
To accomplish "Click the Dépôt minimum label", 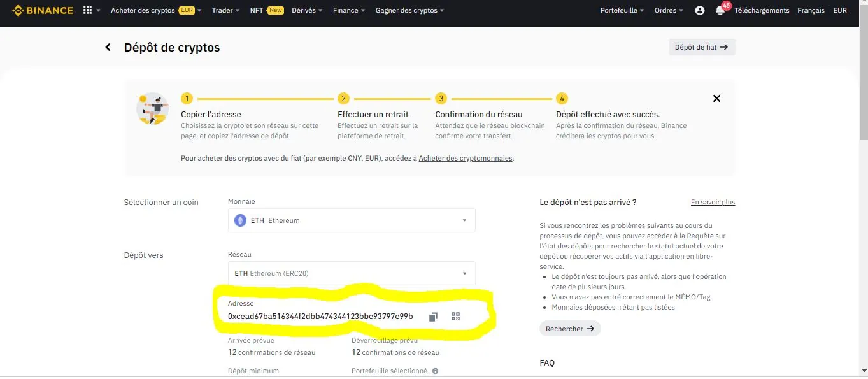I will (253, 371).
